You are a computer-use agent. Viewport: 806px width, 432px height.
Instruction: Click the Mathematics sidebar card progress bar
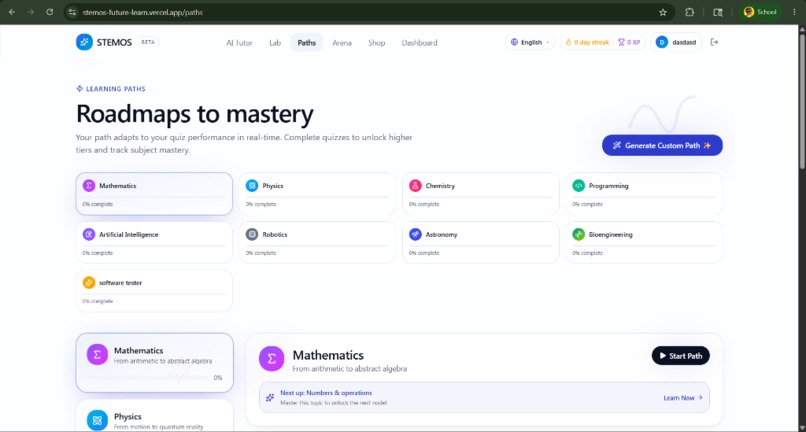(x=148, y=378)
